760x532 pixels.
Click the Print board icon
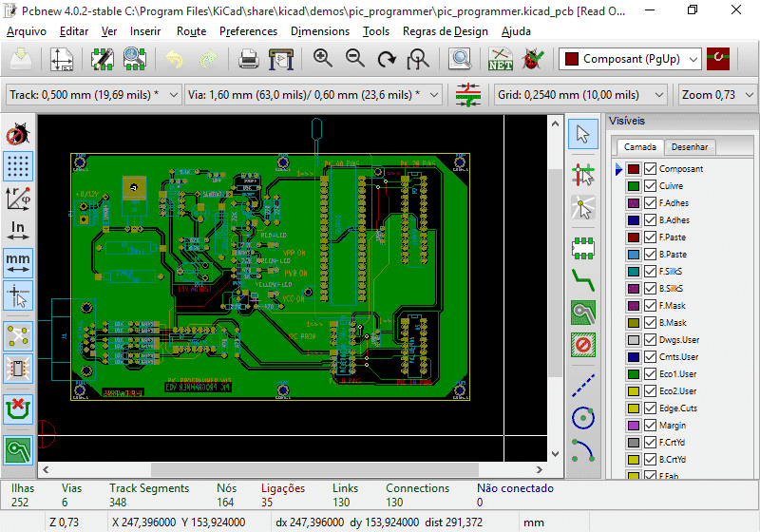(249, 59)
